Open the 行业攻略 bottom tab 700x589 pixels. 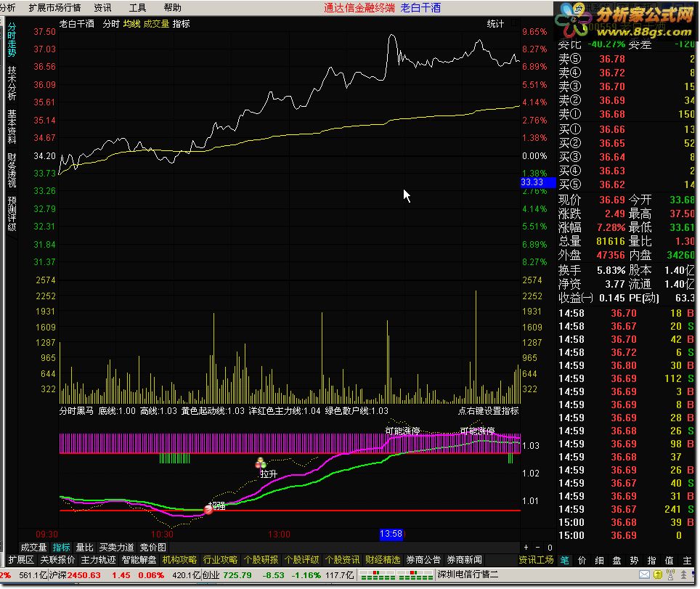(220, 560)
